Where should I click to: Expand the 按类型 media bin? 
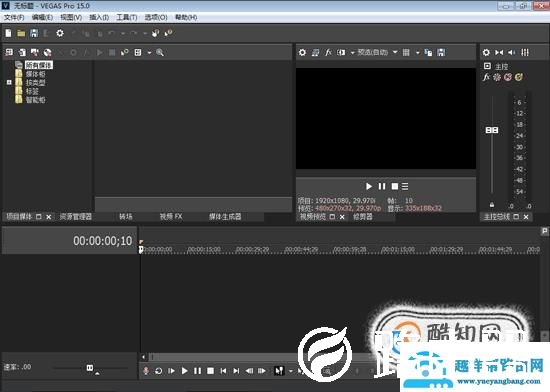(x=9, y=82)
